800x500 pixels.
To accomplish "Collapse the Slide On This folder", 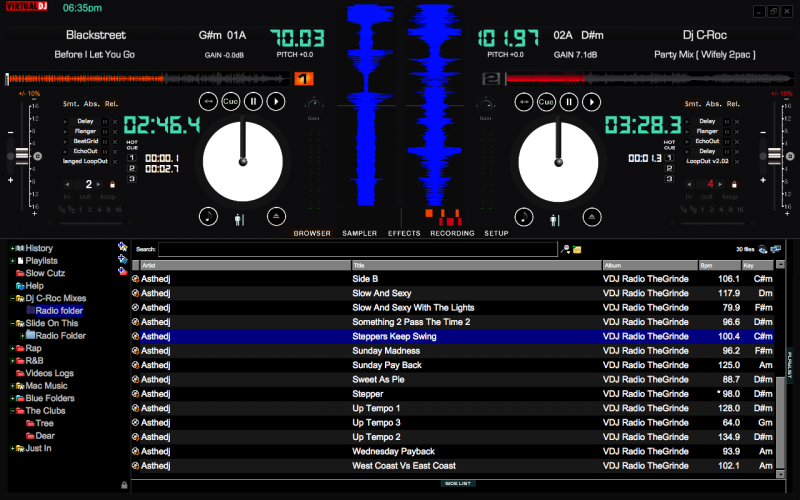I will [x=12, y=323].
